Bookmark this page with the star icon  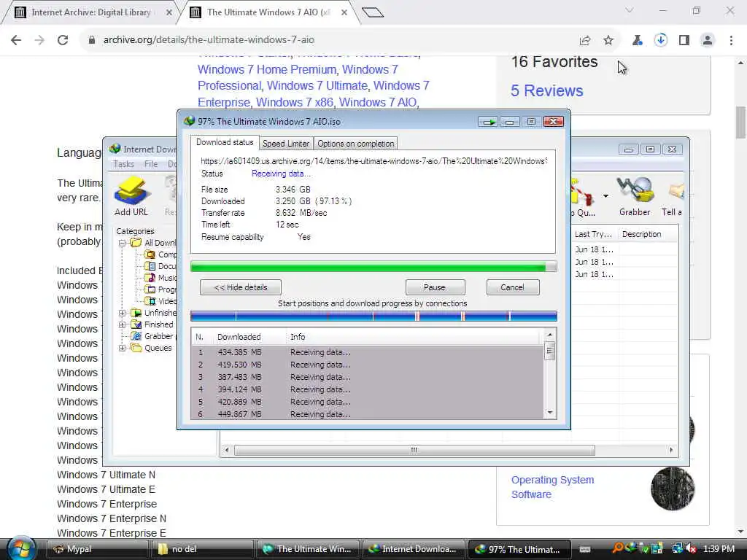coord(608,41)
